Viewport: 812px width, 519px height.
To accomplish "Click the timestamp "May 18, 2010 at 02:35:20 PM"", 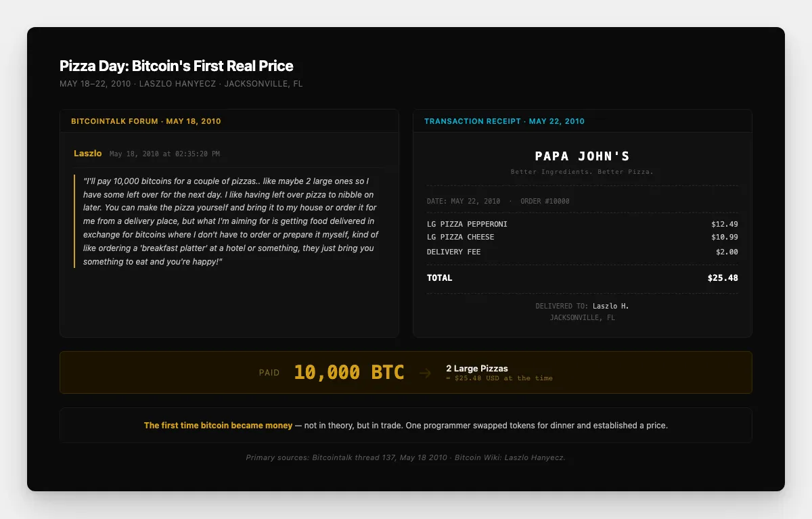I will click(164, 154).
